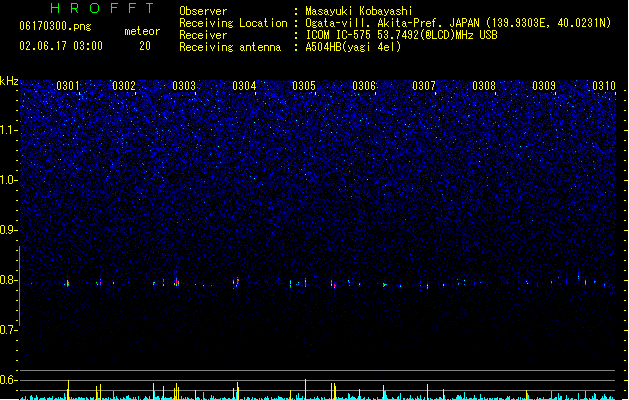Click the A504HB(yagi 4el) text
The image size is (629, 400).
353,47
